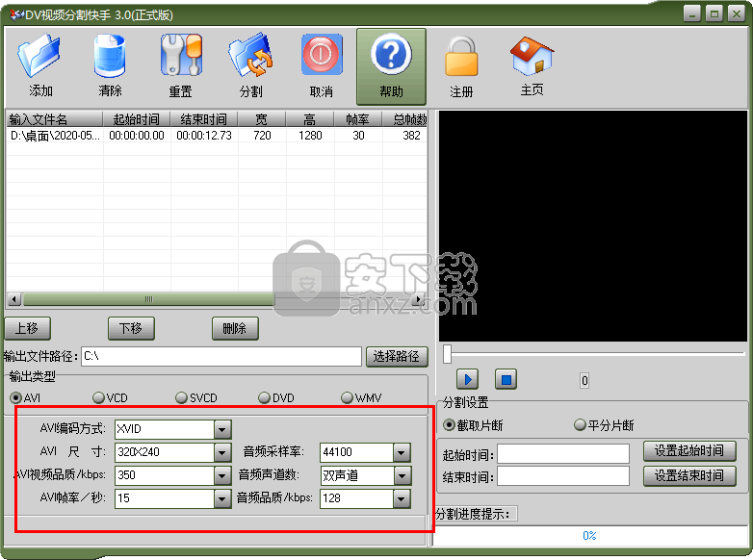753x560 pixels.
Task: Click the 下移 (Move down) button
Action: (131, 329)
